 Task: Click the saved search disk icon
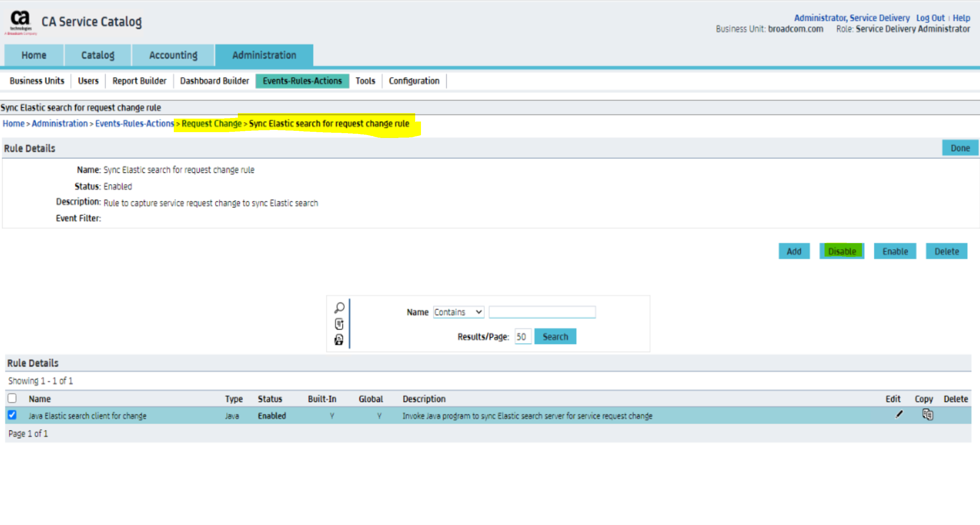[x=339, y=339]
